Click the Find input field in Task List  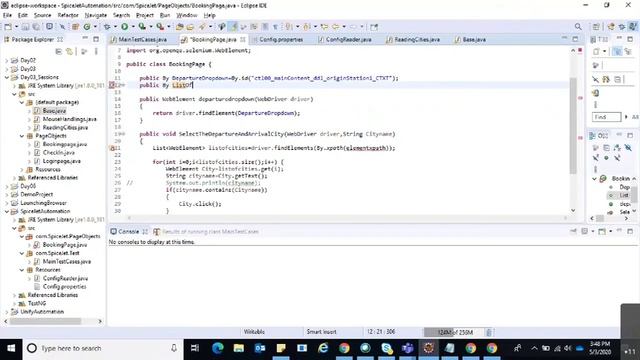click(x=606, y=117)
